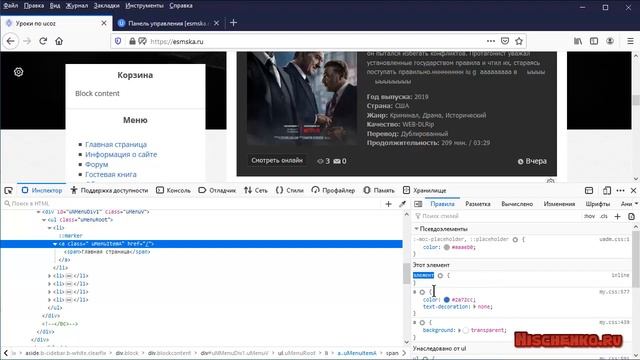Collapse the ul uMenuRoot node
The height and width of the screenshot is (360, 640).
44,220
